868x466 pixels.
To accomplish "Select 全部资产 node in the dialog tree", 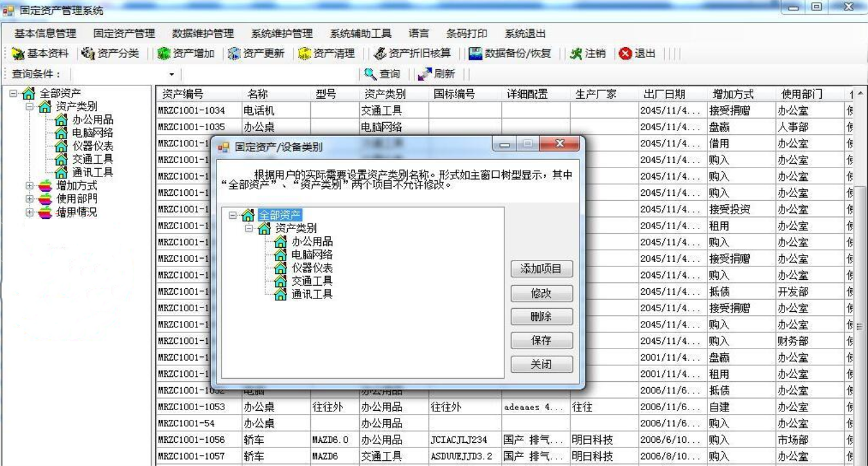I will 279,216.
